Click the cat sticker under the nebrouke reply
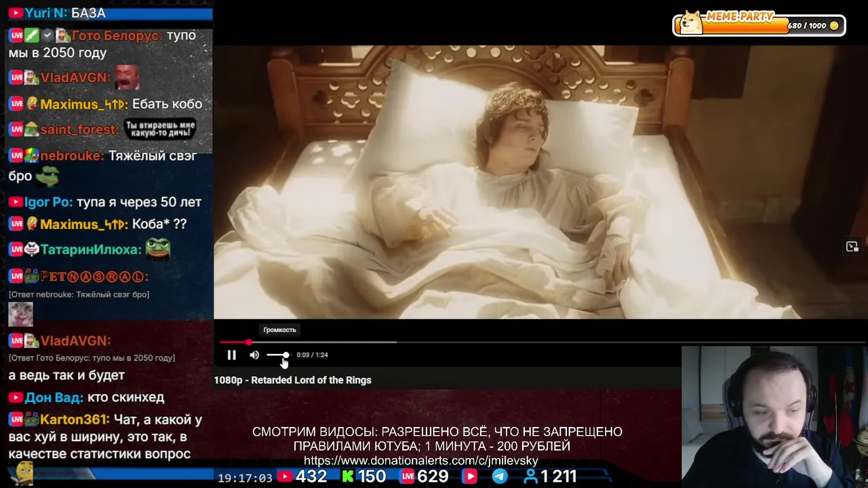868x488 pixels. [20, 314]
